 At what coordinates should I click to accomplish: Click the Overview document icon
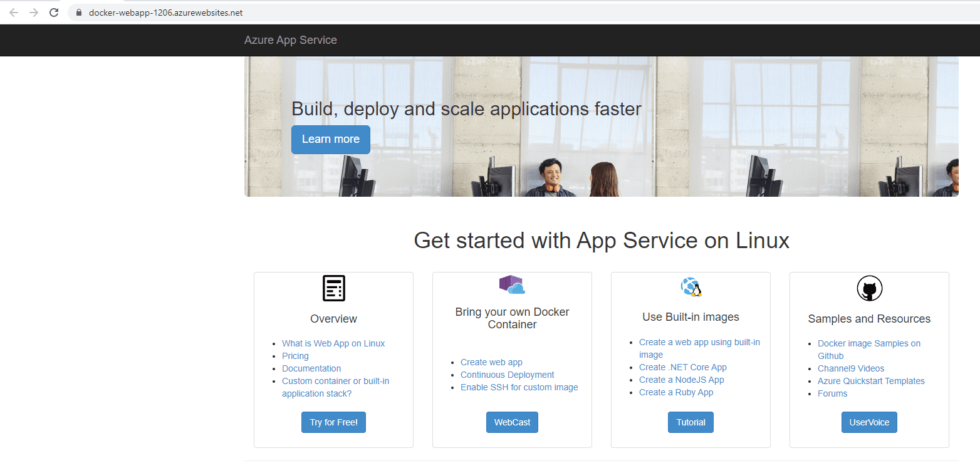[334, 288]
